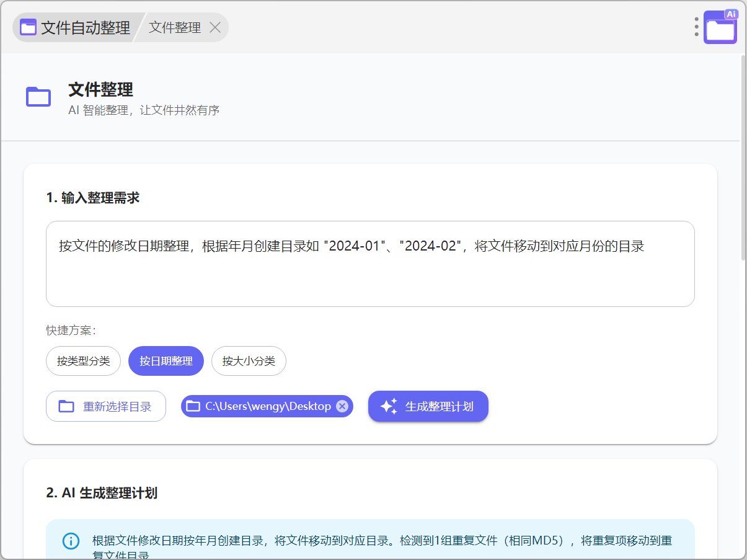Close the 文件整理 tab
Screen dimensions: 747x560
(215, 27)
